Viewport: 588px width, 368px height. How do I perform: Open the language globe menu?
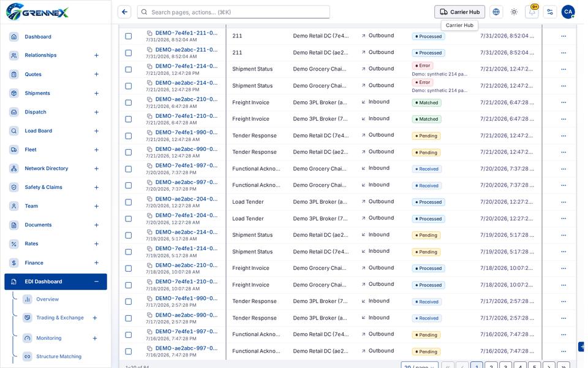pyautogui.click(x=496, y=12)
